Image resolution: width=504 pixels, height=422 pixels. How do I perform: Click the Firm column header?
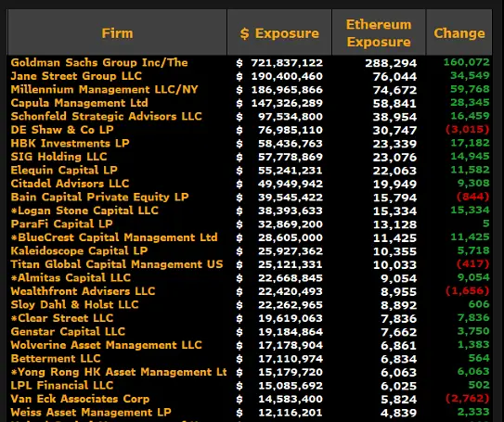(x=117, y=32)
